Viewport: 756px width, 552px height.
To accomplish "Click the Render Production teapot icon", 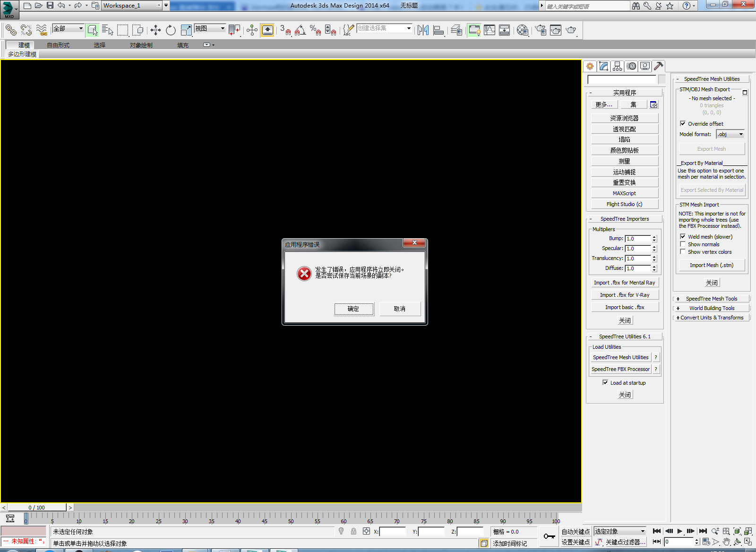I will click(x=571, y=30).
